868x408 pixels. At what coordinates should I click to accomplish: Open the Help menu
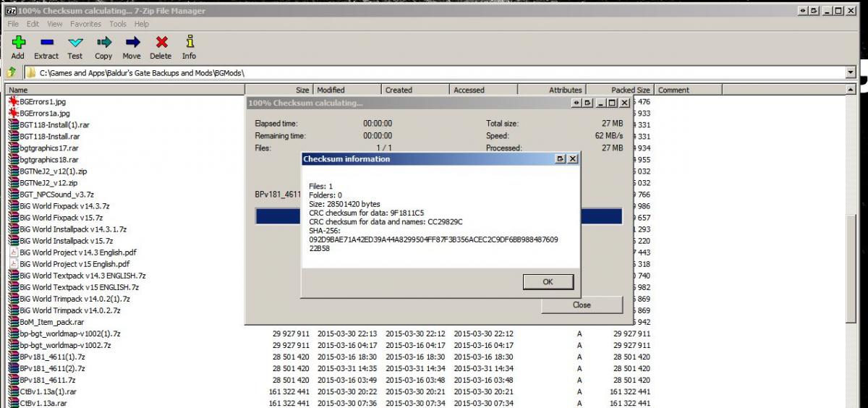click(x=142, y=24)
